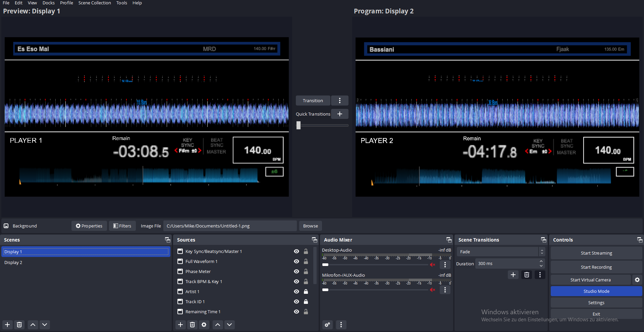The width and height of the screenshot is (644, 332).
Task: Pop out the Controls dock
Action: tap(640, 240)
